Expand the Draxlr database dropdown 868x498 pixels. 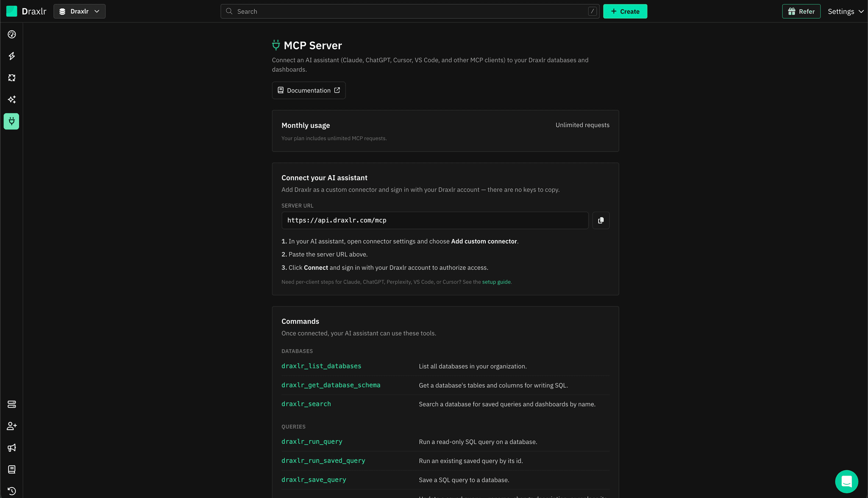[79, 11]
